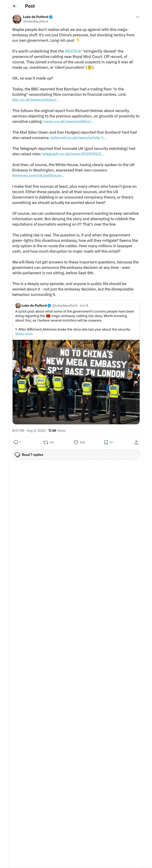Image resolution: width=152 pixels, height=868 pixels.
Task: Bookmark the post using bookmark icon
Action: (x=106, y=442)
